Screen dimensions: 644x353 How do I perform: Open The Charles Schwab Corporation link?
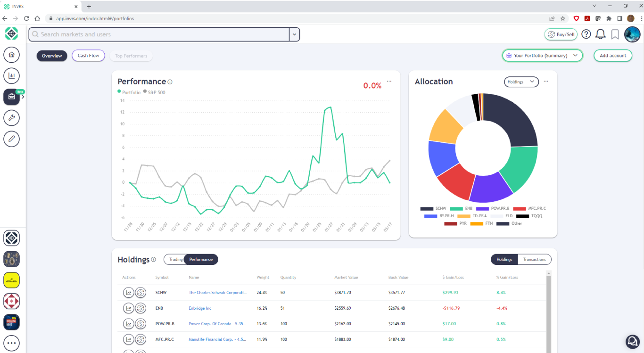point(217,293)
